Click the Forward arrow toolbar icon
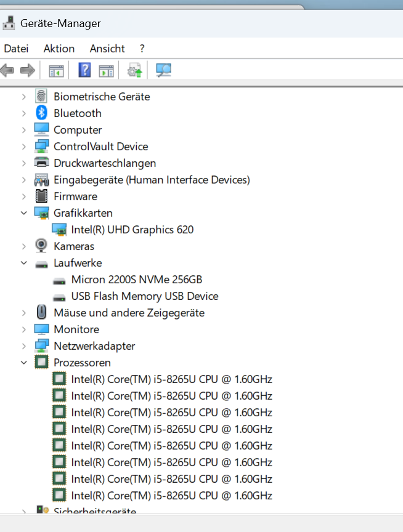The width and height of the screenshot is (403, 532). click(x=28, y=71)
